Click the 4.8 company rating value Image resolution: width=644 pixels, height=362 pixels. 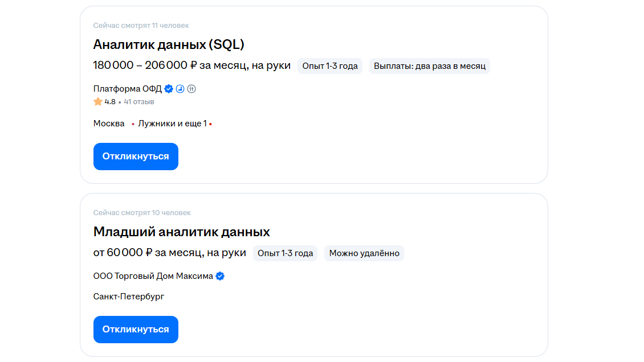coord(110,102)
